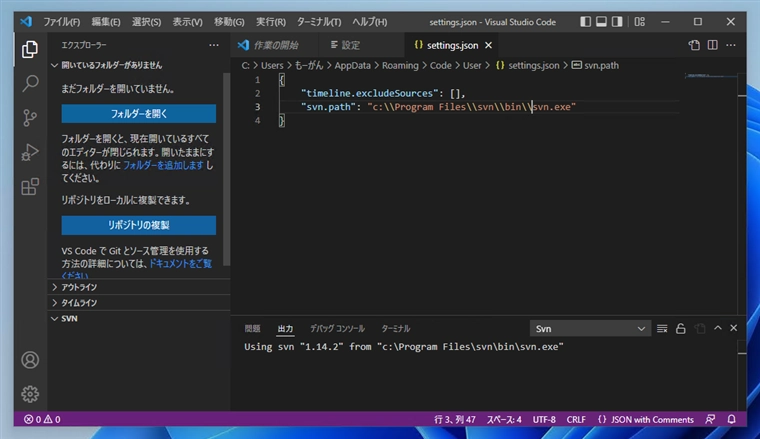The width and height of the screenshot is (760, 439).
Task: Select the 出力 panel tab
Action: coord(285,329)
